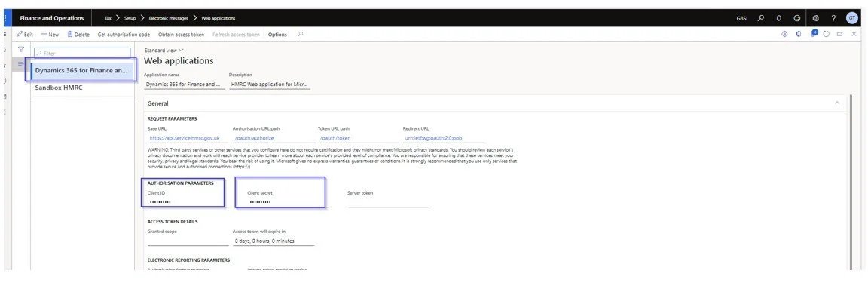Click the General section header
The height and width of the screenshot is (292, 868).
494,103
